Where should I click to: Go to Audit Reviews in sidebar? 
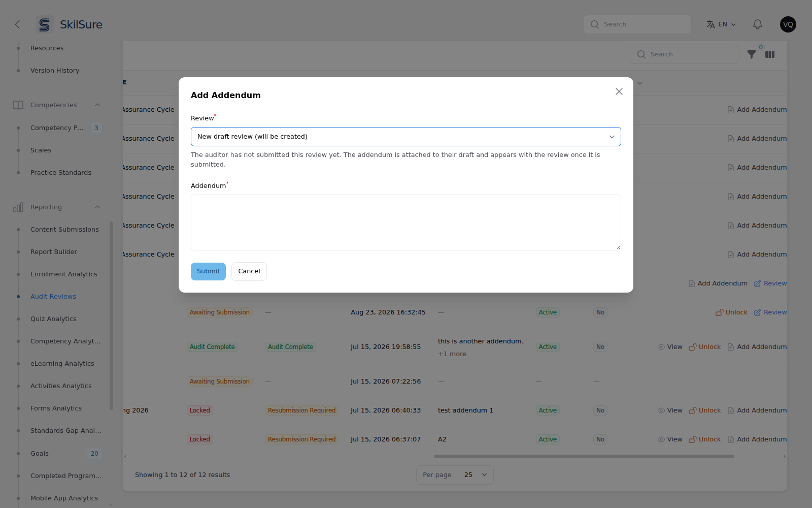pyautogui.click(x=53, y=297)
